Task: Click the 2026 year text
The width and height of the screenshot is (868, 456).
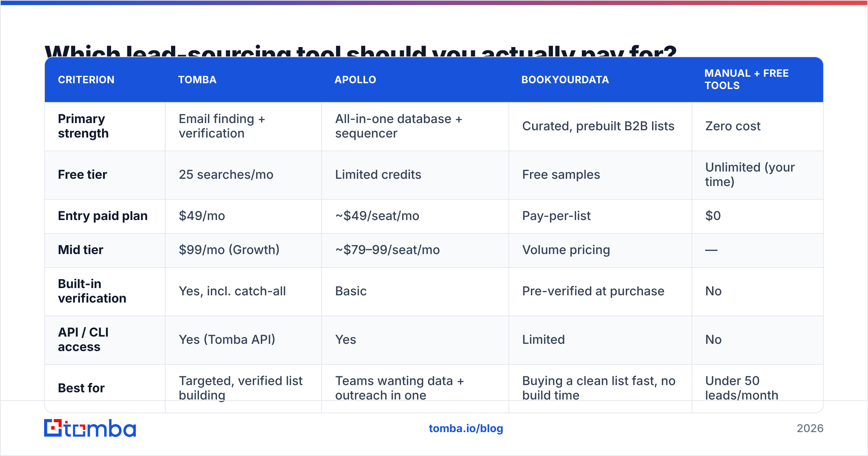Action: (810, 428)
